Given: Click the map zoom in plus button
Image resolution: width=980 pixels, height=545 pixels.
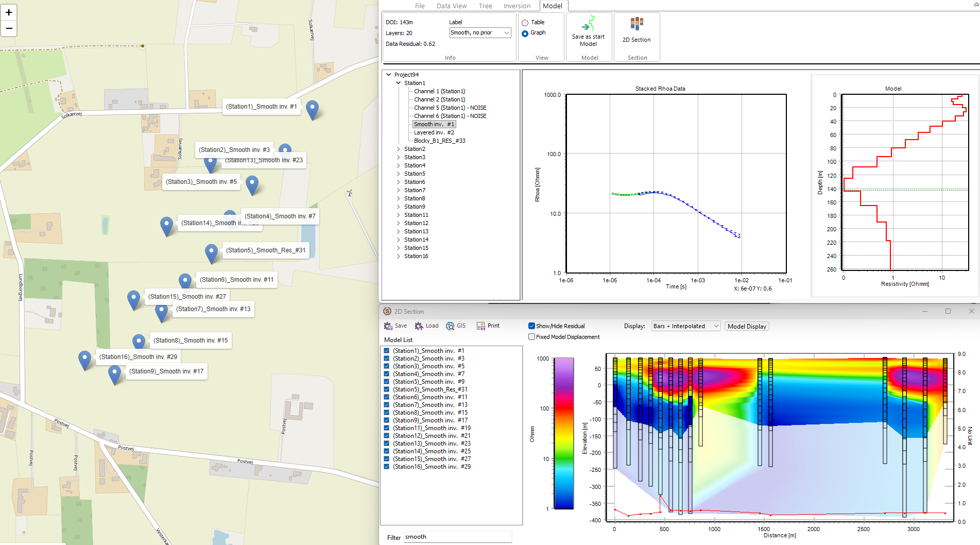Looking at the screenshot, I should pos(9,12).
